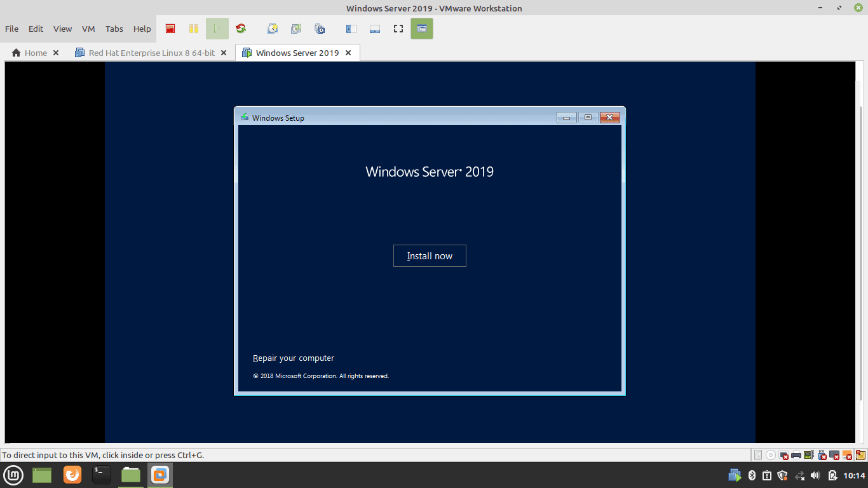
Task: Open the Linux Mint start menu
Action: pos(14,475)
